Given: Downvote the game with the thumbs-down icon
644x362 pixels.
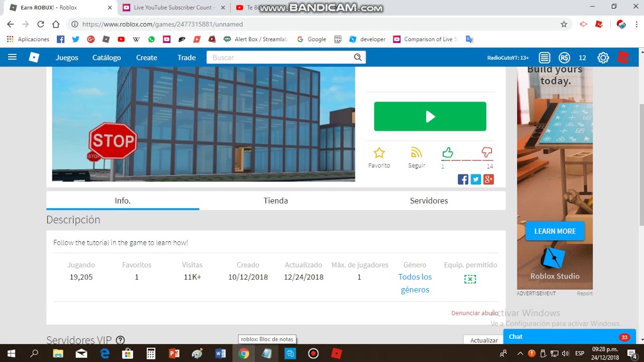Looking at the screenshot, I should [x=487, y=152].
